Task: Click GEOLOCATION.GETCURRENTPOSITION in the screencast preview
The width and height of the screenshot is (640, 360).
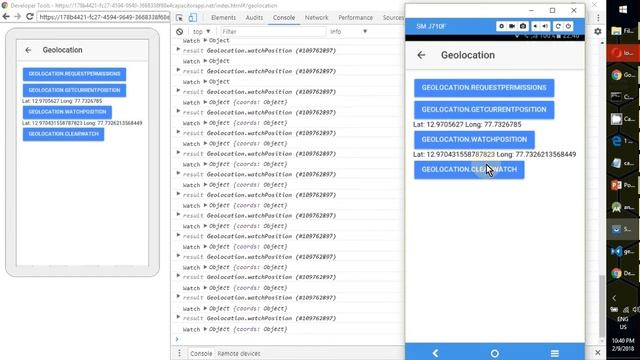Action: click(x=74, y=90)
